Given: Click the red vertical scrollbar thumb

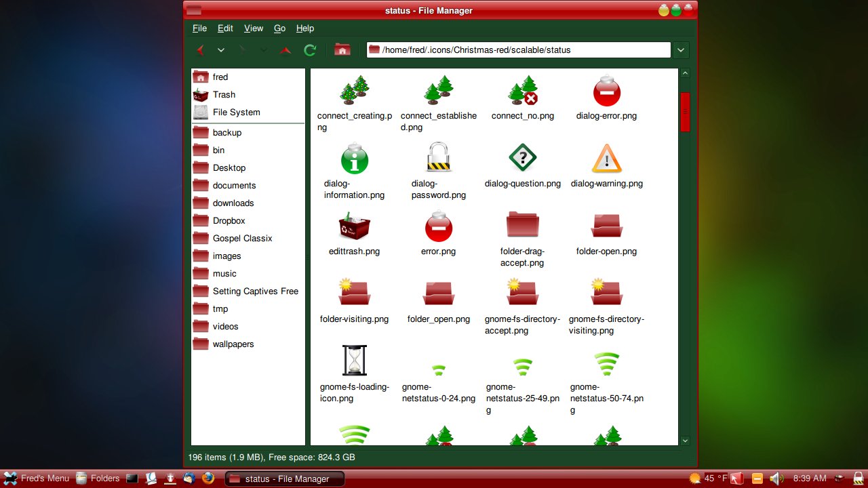Looking at the screenshot, I should tap(685, 112).
